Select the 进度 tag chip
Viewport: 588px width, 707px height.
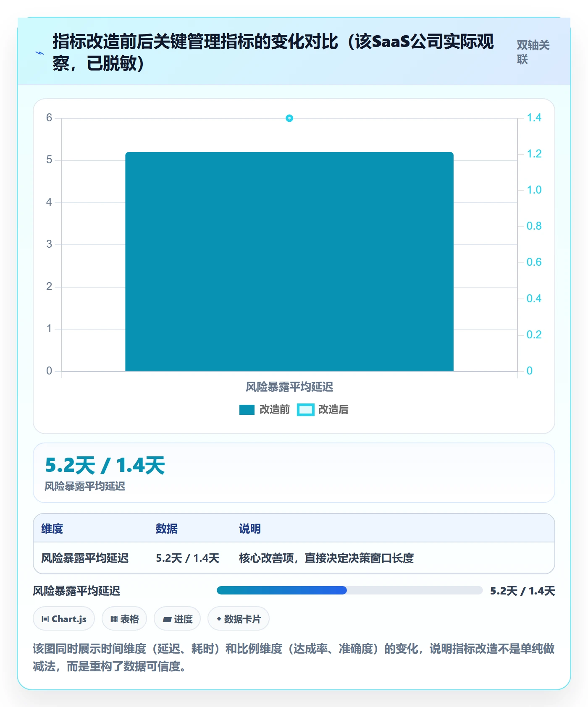tap(177, 619)
